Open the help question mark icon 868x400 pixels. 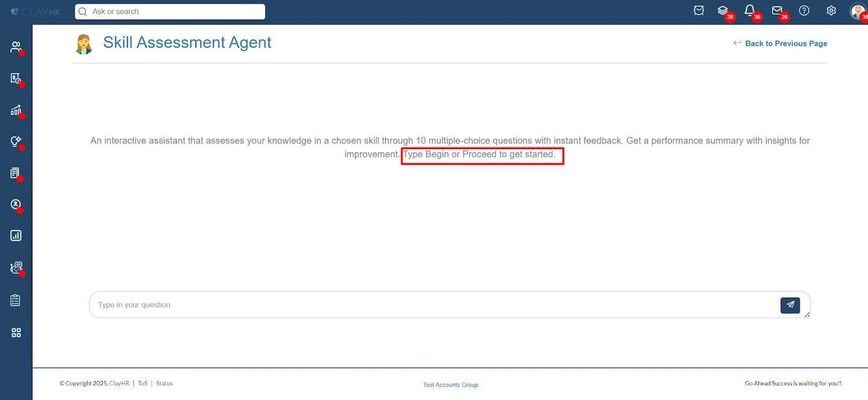[804, 10]
